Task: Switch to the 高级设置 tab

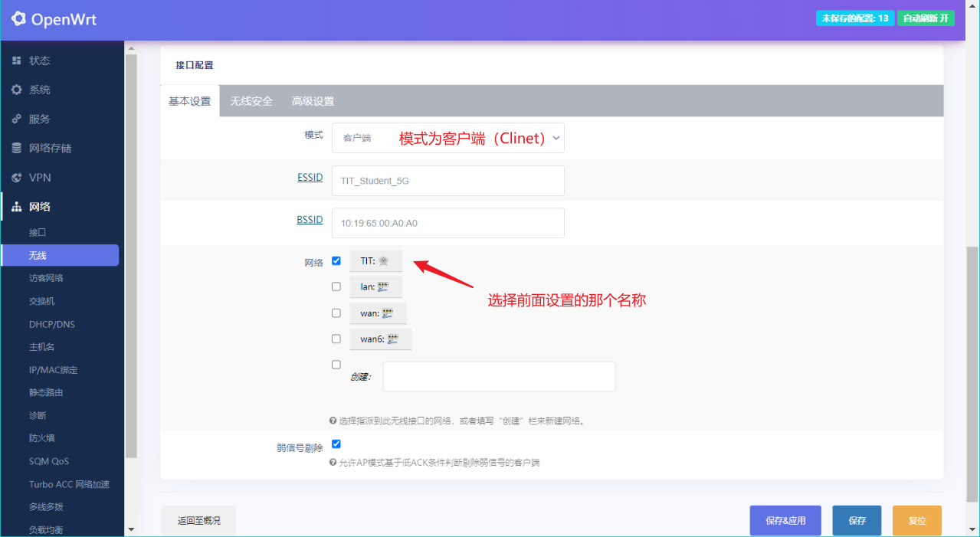Action: pos(313,101)
